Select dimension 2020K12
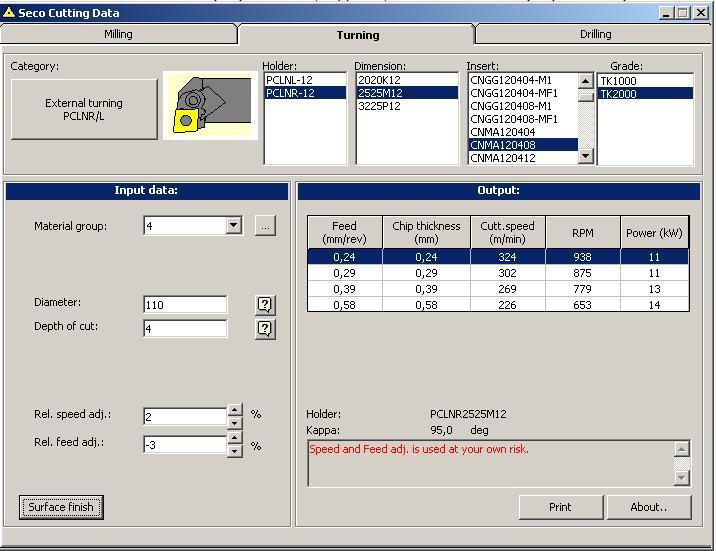The image size is (716, 551). (x=407, y=80)
